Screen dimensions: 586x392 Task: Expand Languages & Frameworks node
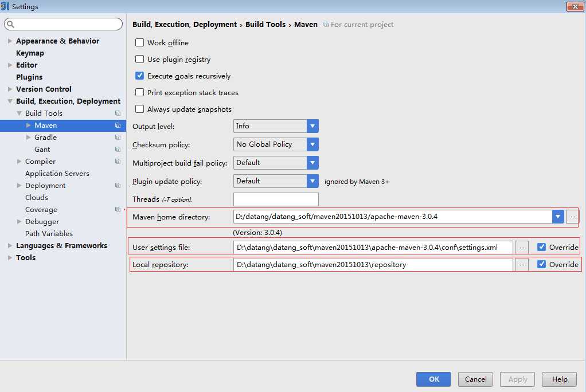pos(10,245)
